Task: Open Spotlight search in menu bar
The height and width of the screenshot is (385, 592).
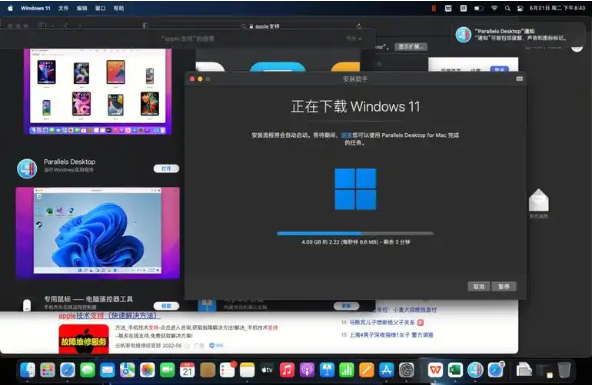Action: [x=507, y=8]
